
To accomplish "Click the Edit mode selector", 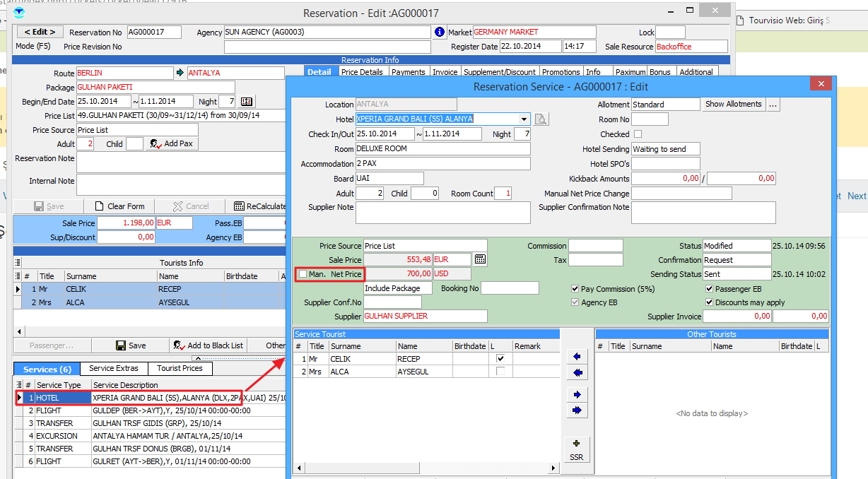I will click(40, 32).
